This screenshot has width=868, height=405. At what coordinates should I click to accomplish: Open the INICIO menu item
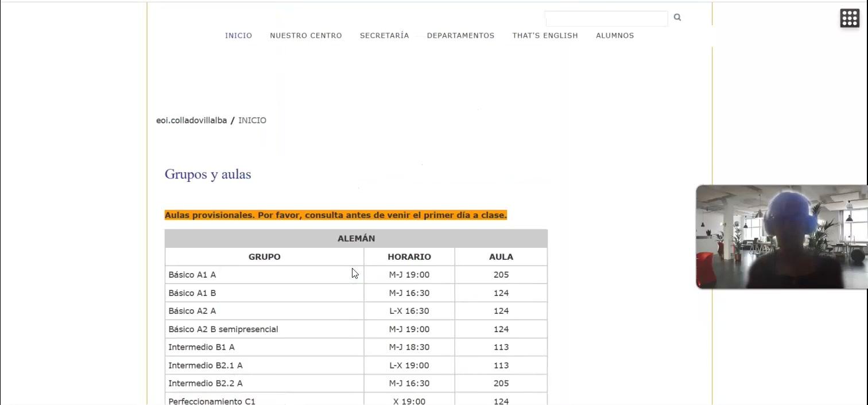[238, 36]
